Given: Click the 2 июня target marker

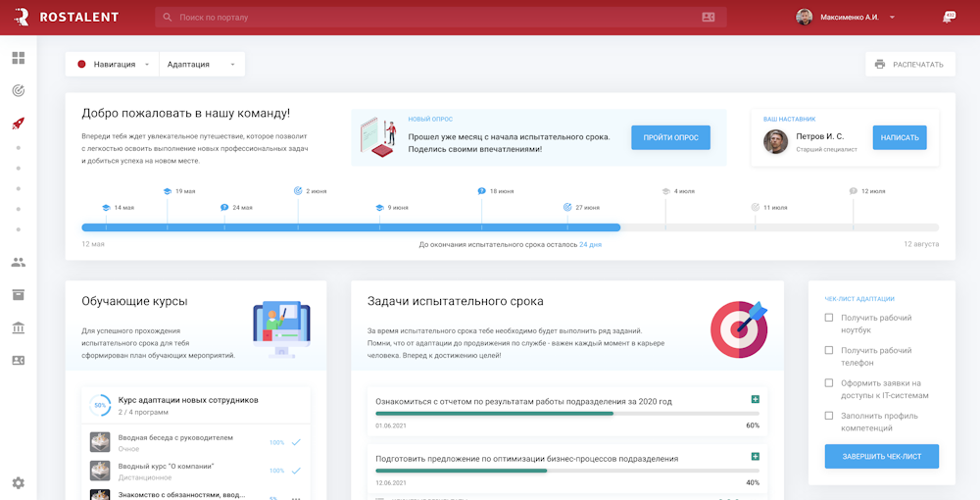Looking at the screenshot, I should [x=298, y=191].
